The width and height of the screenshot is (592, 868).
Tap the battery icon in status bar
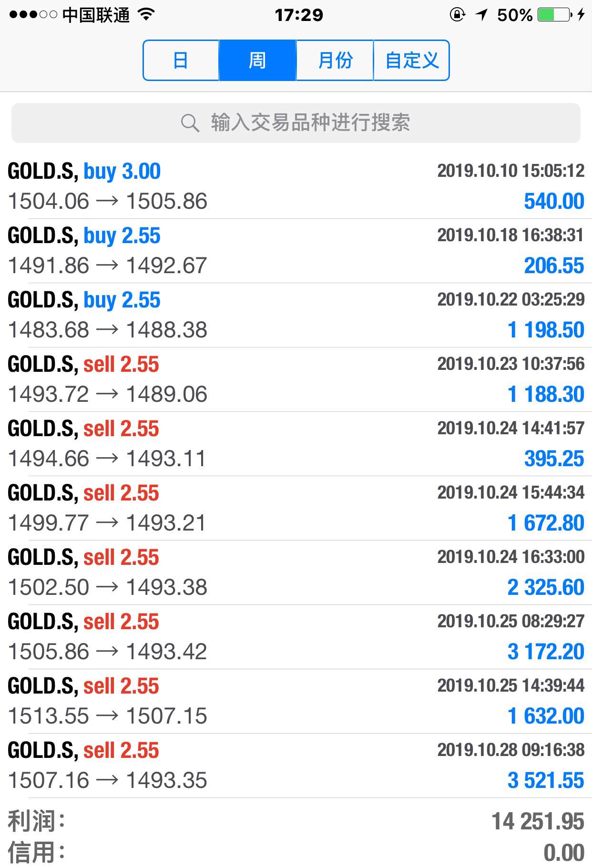point(554,15)
